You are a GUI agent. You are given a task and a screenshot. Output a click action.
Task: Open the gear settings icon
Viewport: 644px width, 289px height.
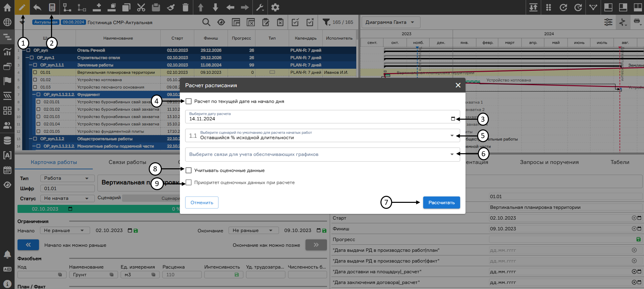coord(275,7)
